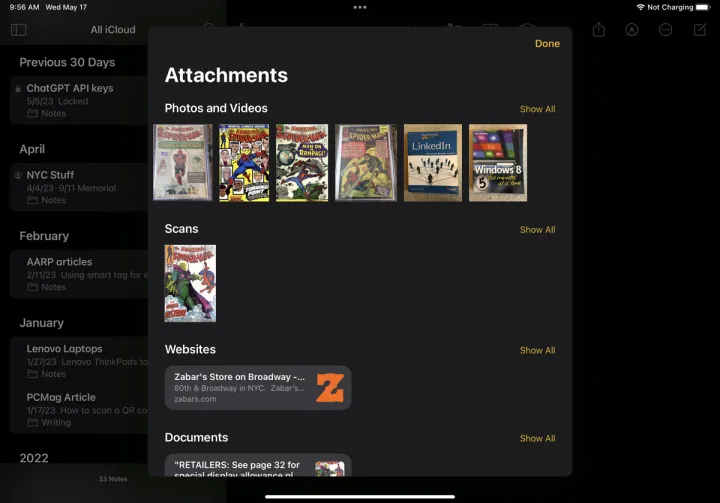Click the orange Zabar's logo icon
The height and width of the screenshot is (503, 720).
click(330, 388)
